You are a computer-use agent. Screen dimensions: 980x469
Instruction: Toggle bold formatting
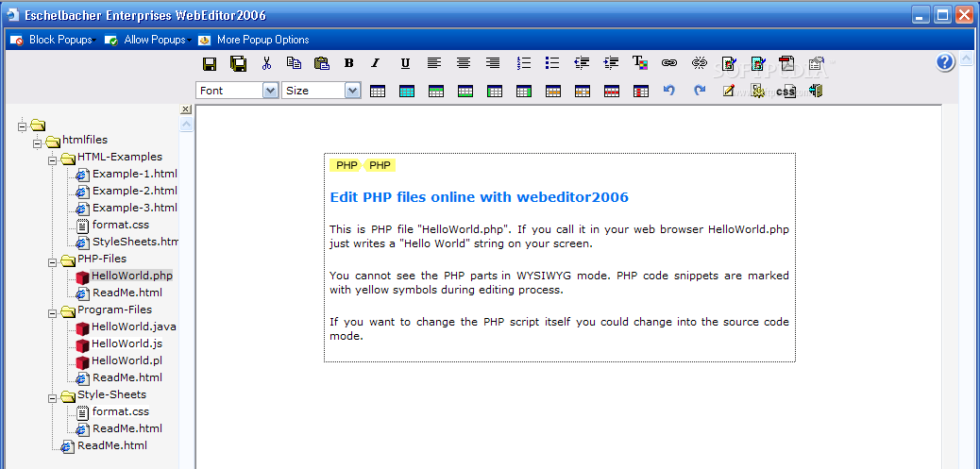pos(349,63)
